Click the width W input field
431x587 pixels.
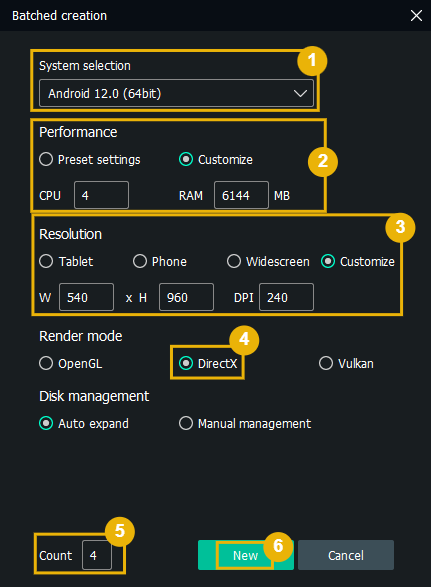click(x=86, y=297)
